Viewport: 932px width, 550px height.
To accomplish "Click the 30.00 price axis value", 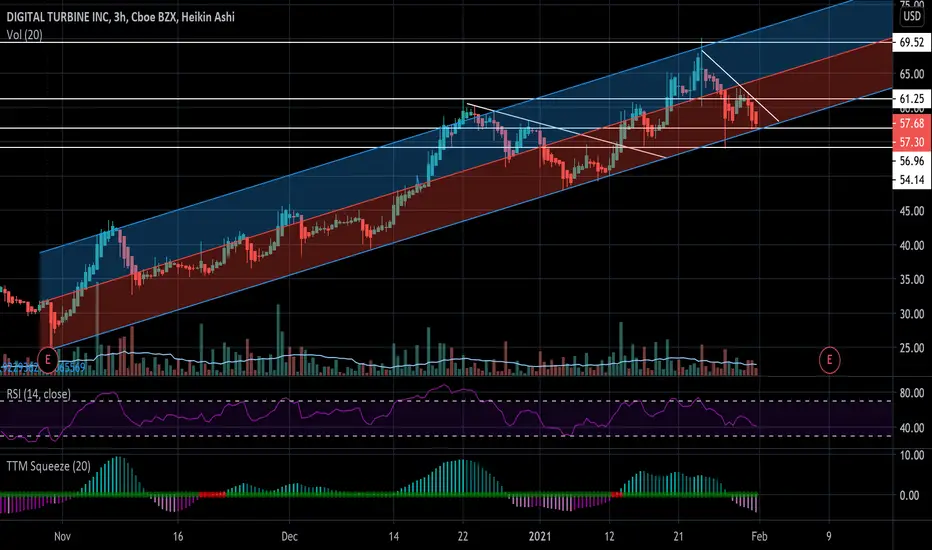I will point(912,314).
